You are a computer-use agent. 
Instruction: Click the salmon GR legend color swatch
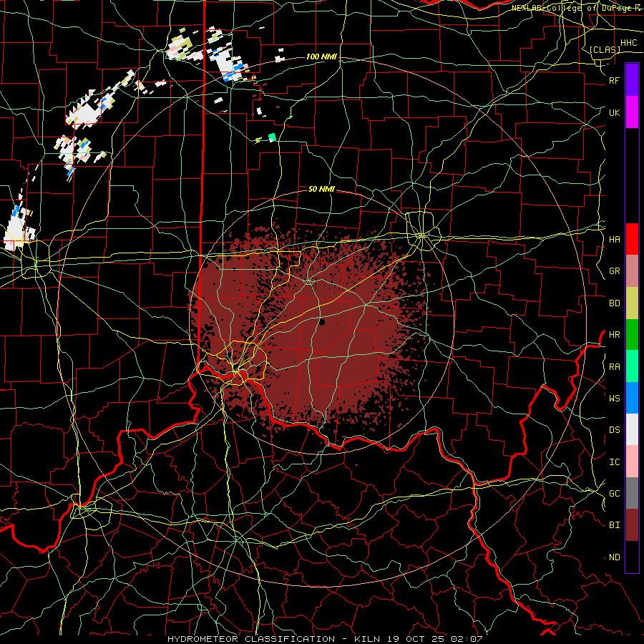click(x=632, y=270)
